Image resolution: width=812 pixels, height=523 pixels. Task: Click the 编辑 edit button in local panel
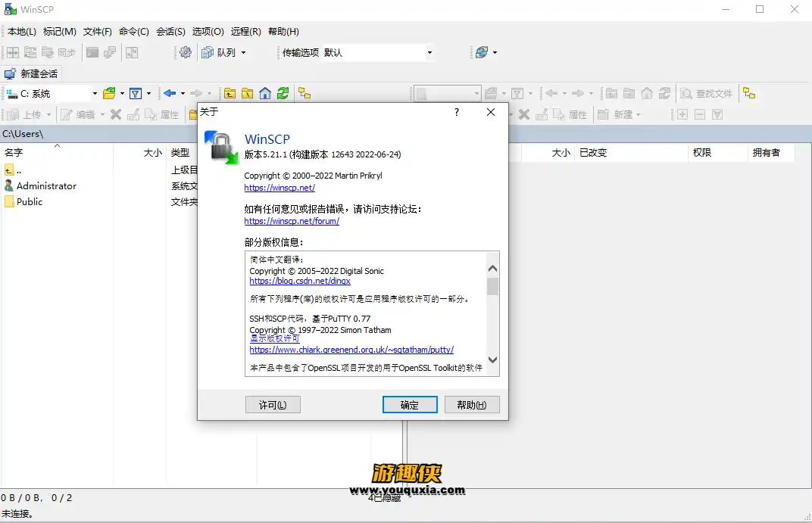78,114
